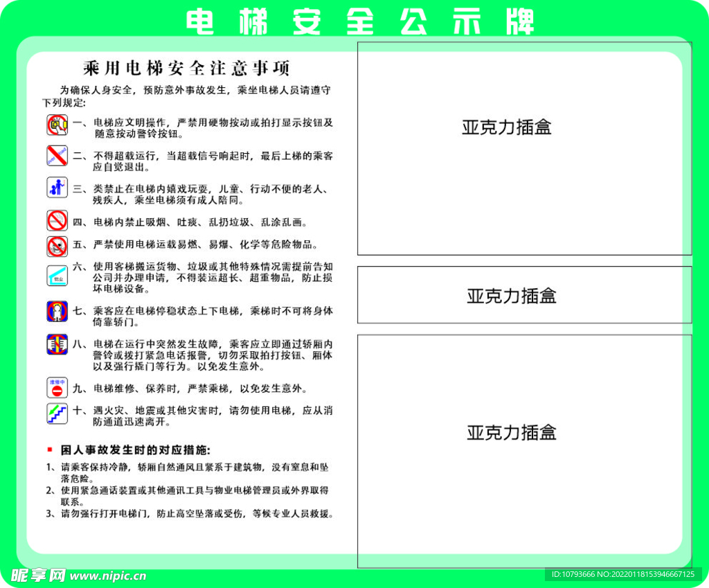This screenshot has height=588, width=709.
Task: Click the cargo transport notice icon
Action: coord(57,275)
